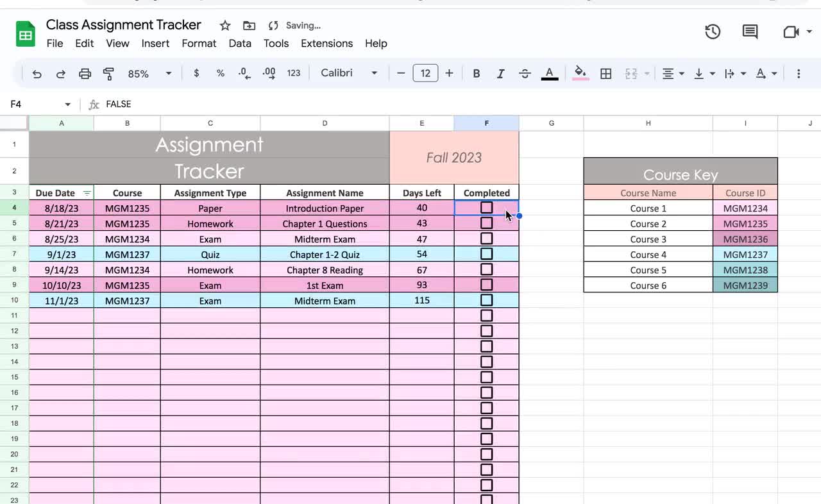Open version history
Image resolution: width=821 pixels, height=504 pixels.
click(x=712, y=31)
